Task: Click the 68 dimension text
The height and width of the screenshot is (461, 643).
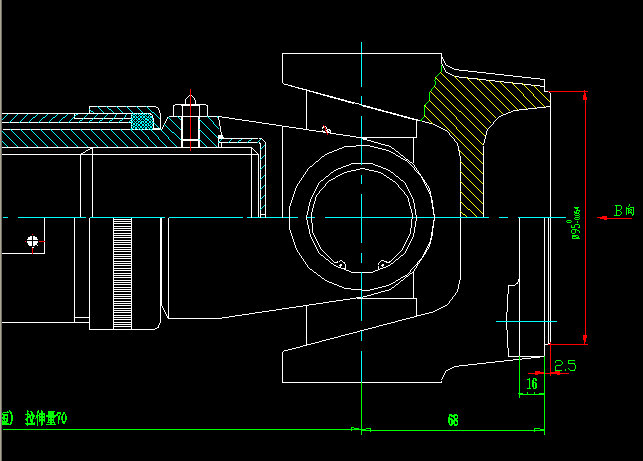Action: point(452,421)
